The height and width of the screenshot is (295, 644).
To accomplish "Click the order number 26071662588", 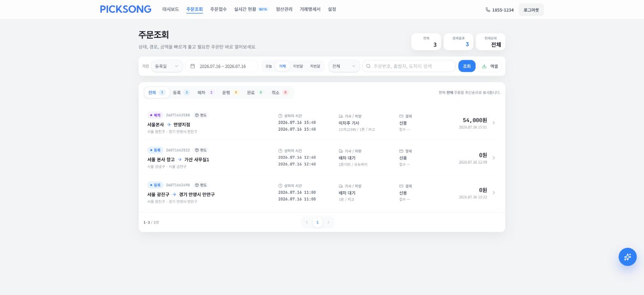I will pos(178,115).
